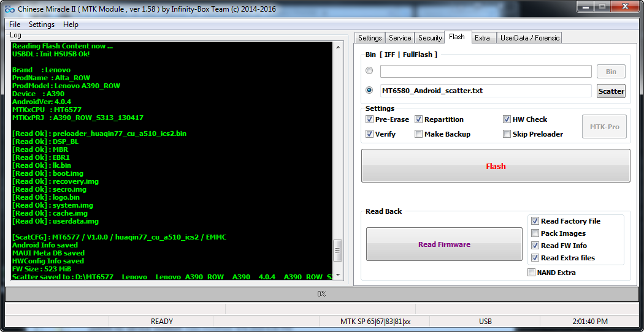The height and width of the screenshot is (332, 644).
Task: Click the red Flash button
Action: [x=496, y=166]
